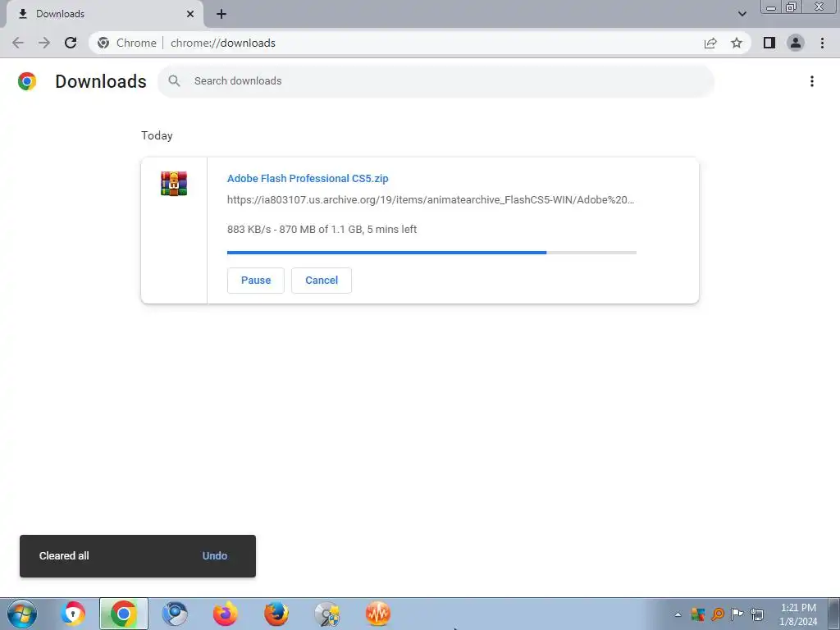840x630 pixels.
Task: Open a new tab with plus button
Action: [221, 14]
